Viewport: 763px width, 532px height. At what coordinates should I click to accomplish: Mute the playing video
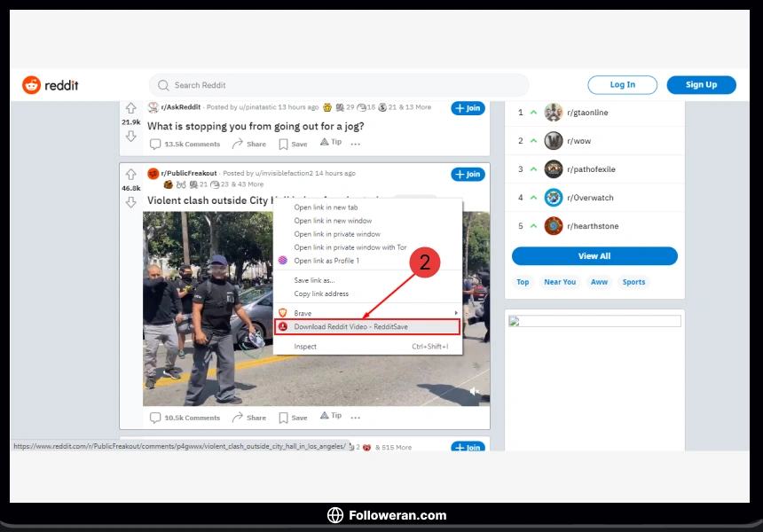474,390
